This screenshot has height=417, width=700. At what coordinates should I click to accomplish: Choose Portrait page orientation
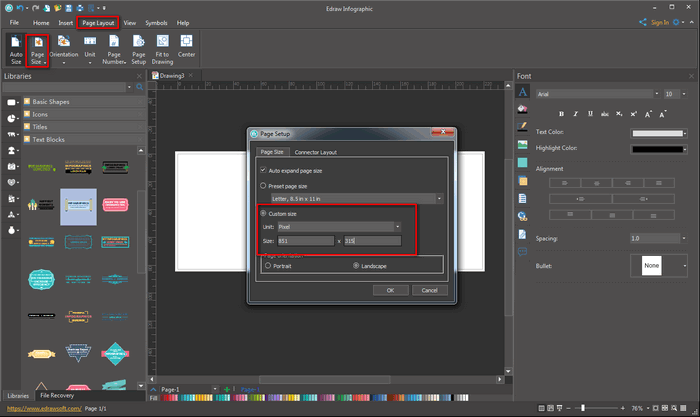(268, 266)
